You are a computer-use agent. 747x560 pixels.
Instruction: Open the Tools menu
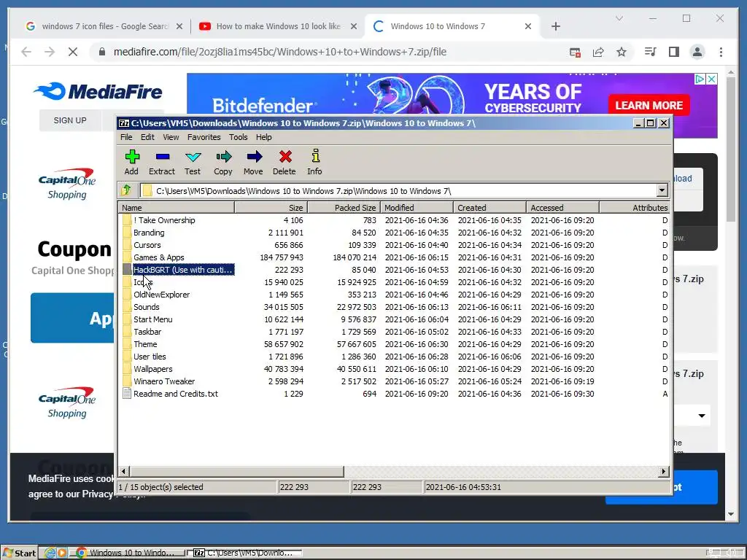coord(239,137)
